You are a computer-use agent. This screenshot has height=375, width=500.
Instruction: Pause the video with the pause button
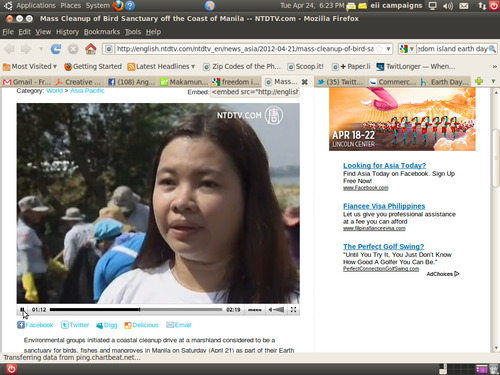(x=22, y=310)
